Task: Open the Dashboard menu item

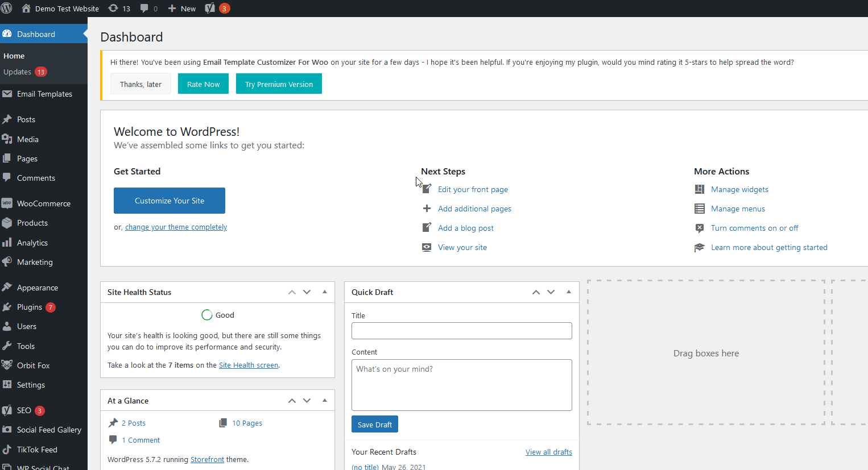Action: coord(44,34)
